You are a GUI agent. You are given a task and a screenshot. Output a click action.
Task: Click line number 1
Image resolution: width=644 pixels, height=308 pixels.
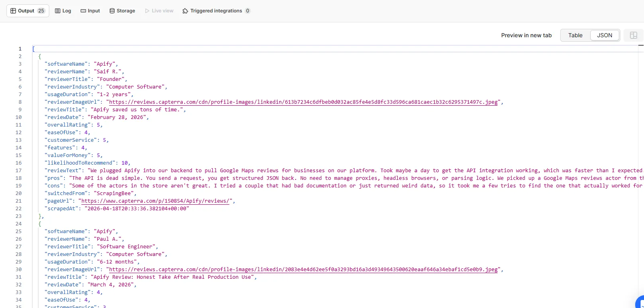[x=20, y=49]
